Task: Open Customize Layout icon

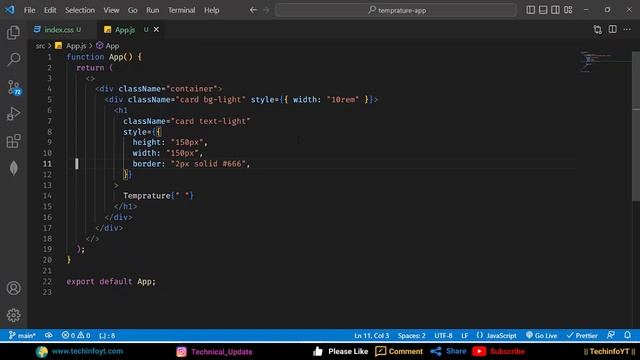Action: 568,10
